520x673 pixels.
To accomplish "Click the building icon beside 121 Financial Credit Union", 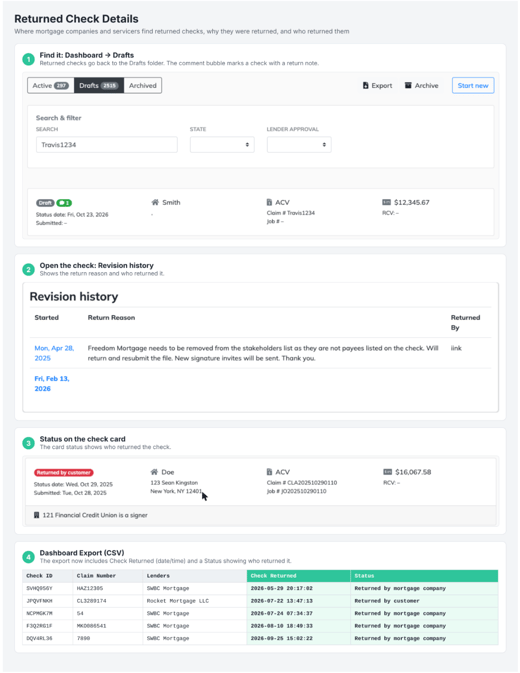I will (x=36, y=515).
